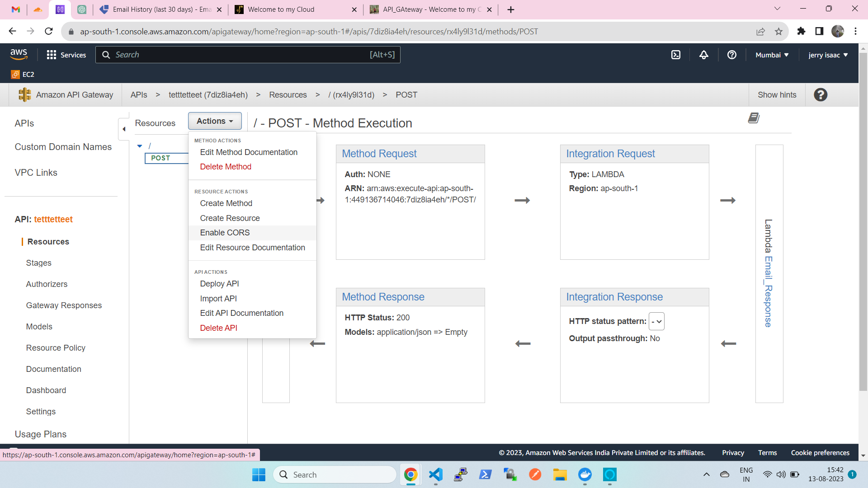
Task: Open the Services grid menu
Action: click(x=52, y=55)
